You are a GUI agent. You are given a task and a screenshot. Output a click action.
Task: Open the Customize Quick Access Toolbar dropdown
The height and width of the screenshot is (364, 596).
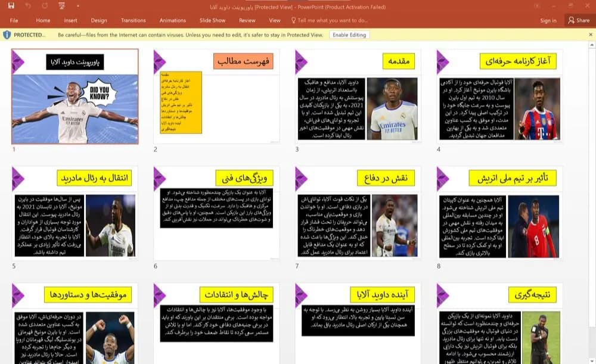pos(78,6)
